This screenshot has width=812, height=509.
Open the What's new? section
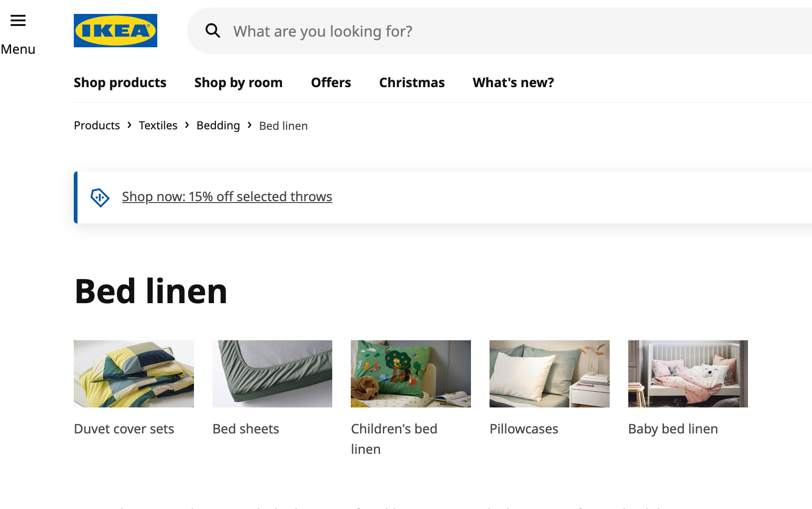coord(513,83)
